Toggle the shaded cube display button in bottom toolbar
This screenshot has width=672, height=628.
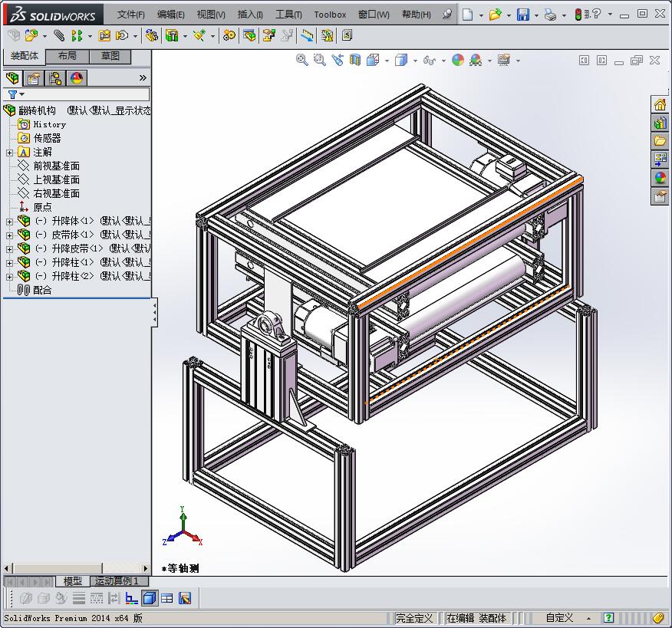tap(149, 598)
